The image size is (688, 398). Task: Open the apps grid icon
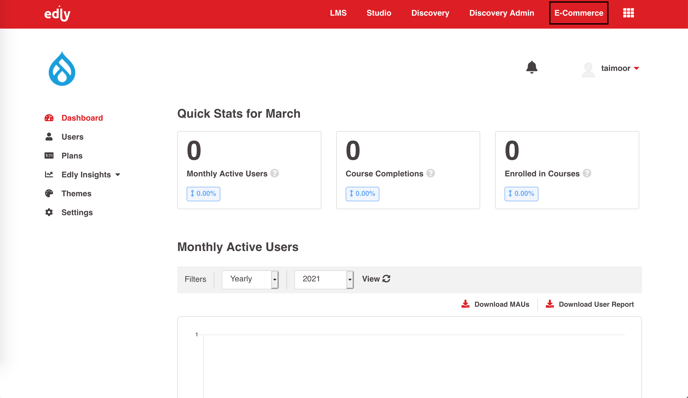[628, 13]
